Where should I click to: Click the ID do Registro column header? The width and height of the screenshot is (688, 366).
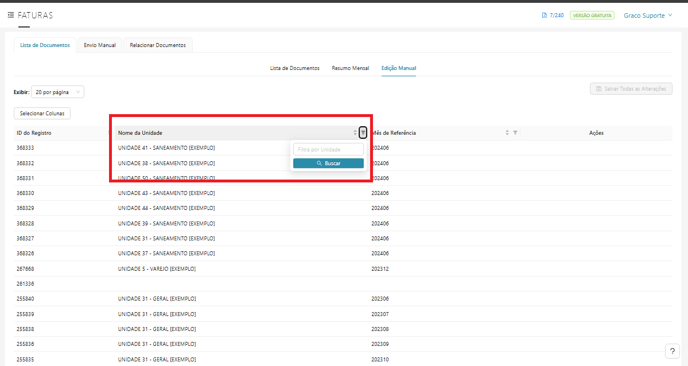pyautogui.click(x=34, y=133)
